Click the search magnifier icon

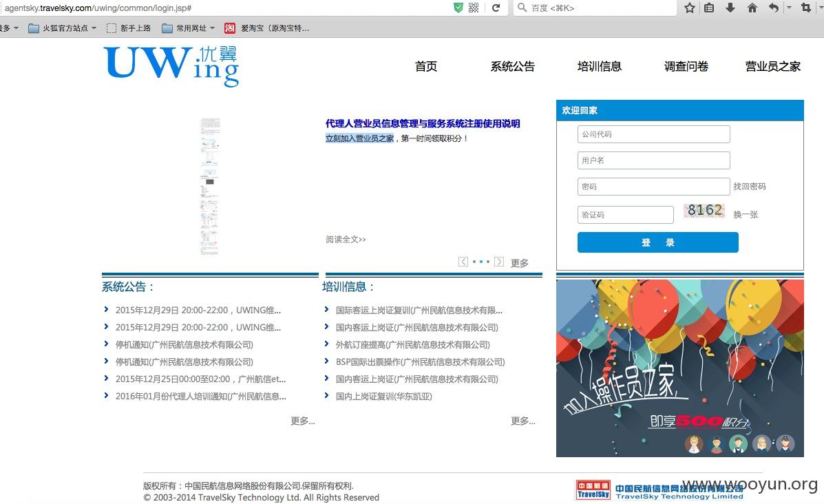tap(522, 8)
